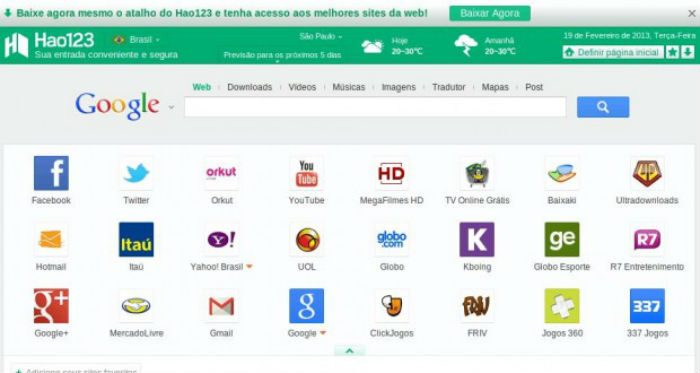Open the FRIV games icon
Screen dimensions: 700x373
pos(477,306)
